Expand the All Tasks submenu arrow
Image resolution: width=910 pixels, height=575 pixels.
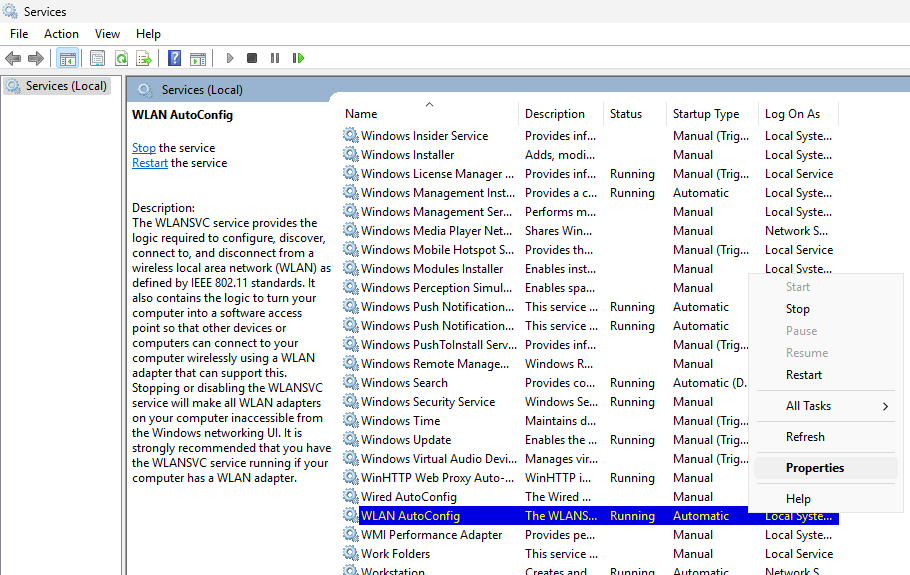[x=885, y=406]
